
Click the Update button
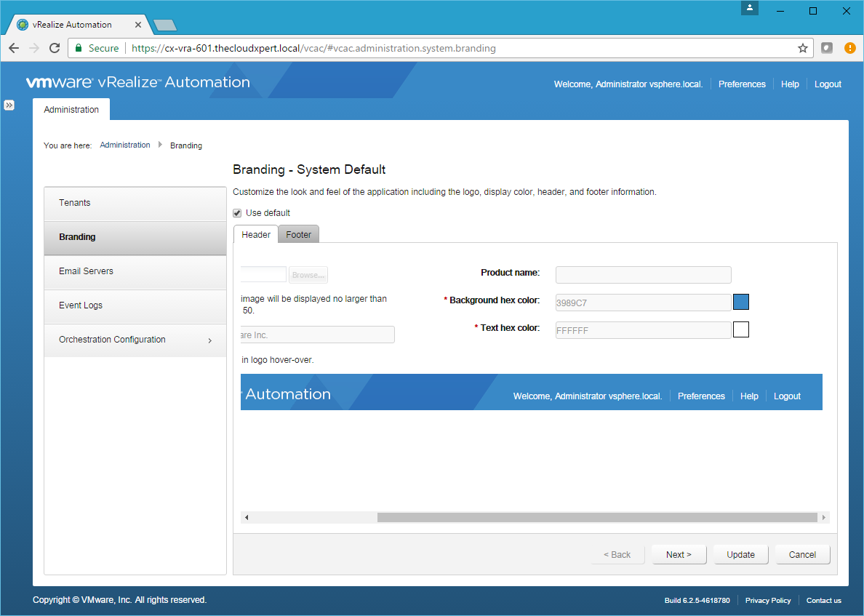click(x=740, y=554)
